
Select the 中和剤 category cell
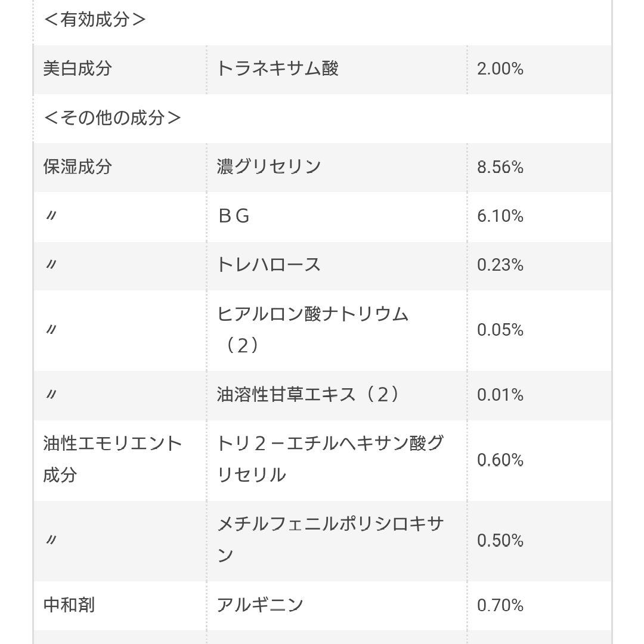click(x=69, y=606)
